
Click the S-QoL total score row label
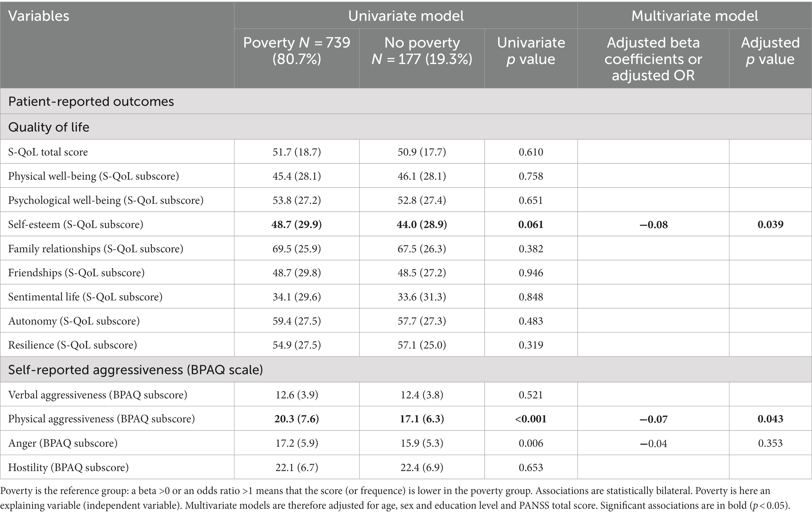(48, 152)
